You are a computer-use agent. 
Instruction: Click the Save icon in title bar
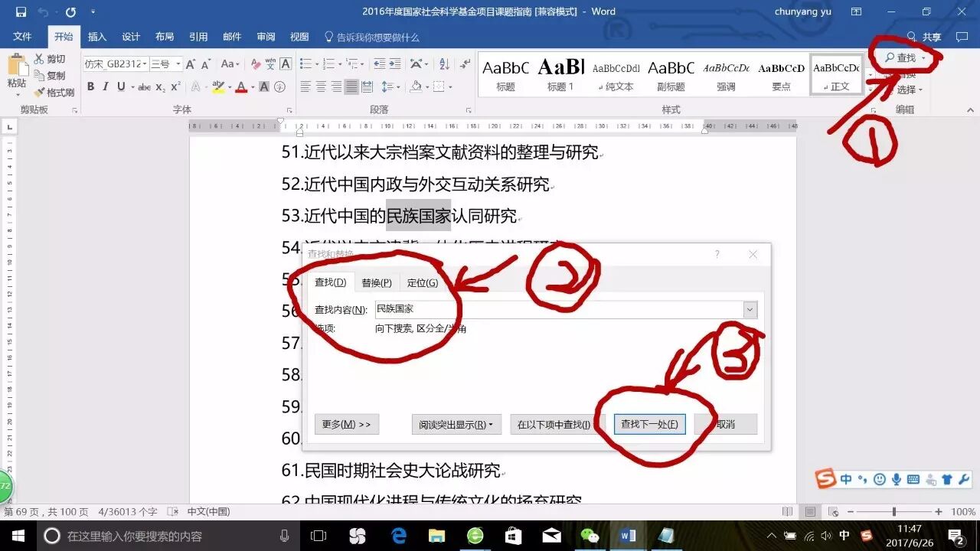pyautogui.click(x=21, y=11)
